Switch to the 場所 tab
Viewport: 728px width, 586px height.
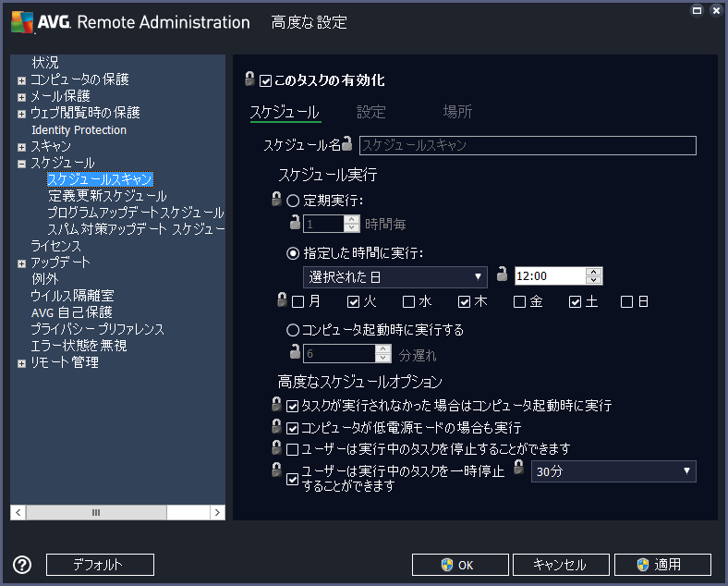(x=457, y=112)
